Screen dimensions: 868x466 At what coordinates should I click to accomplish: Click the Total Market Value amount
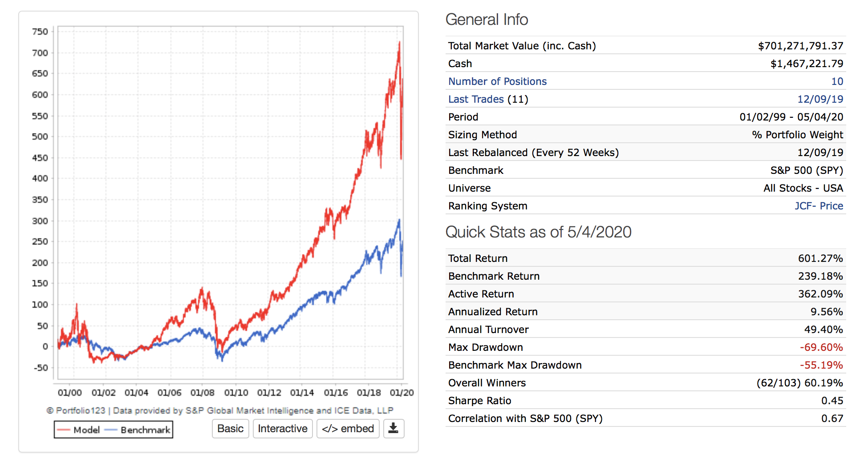[800, 46]
